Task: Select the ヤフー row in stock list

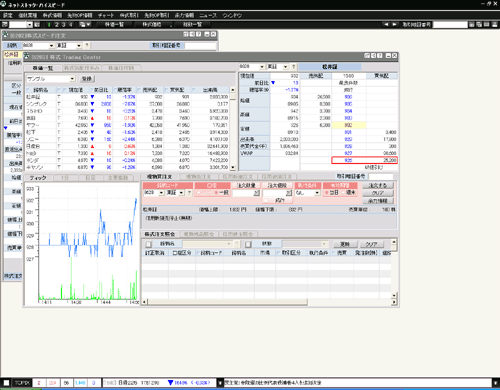Action: (127, 125)
